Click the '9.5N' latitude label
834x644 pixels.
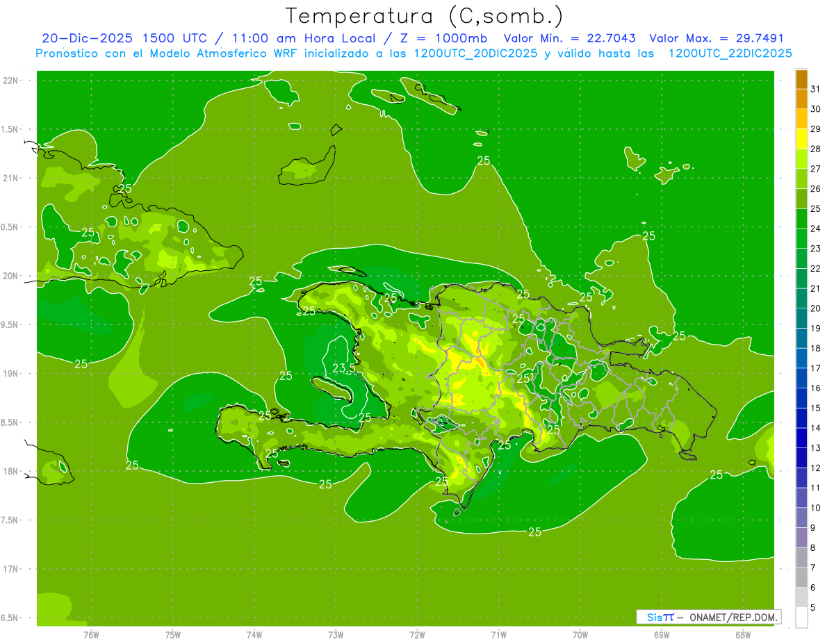coord(10,324)
